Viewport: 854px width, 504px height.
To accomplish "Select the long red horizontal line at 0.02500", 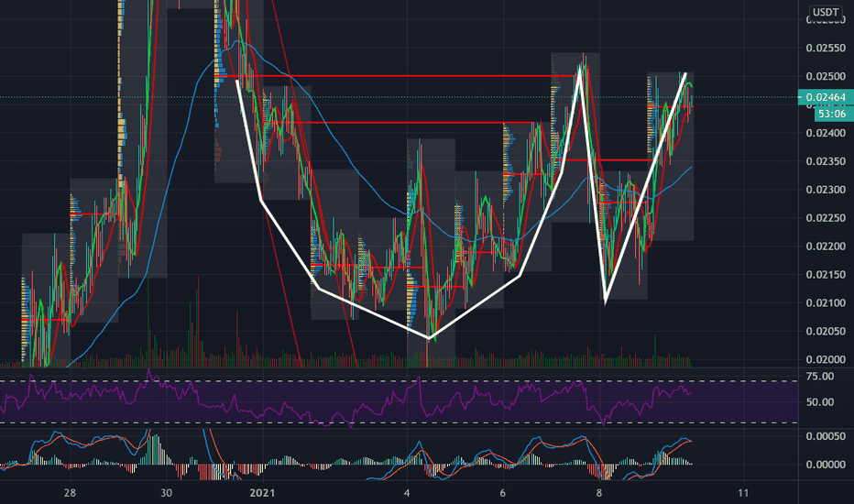I will [x=398, y=76].
